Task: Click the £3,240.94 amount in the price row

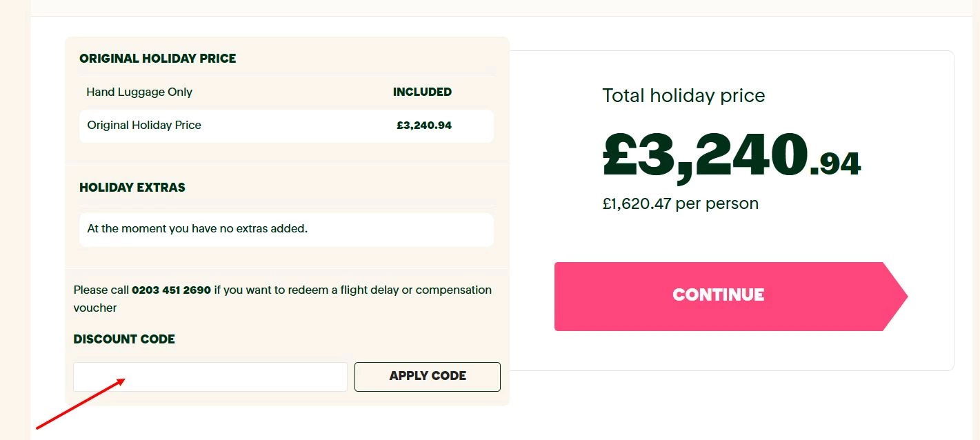Action: [424, 126]
